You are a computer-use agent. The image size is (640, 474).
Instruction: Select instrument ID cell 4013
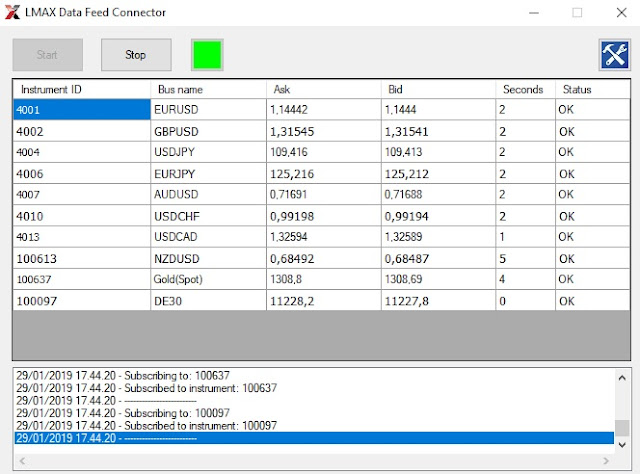tap(82, 237)
